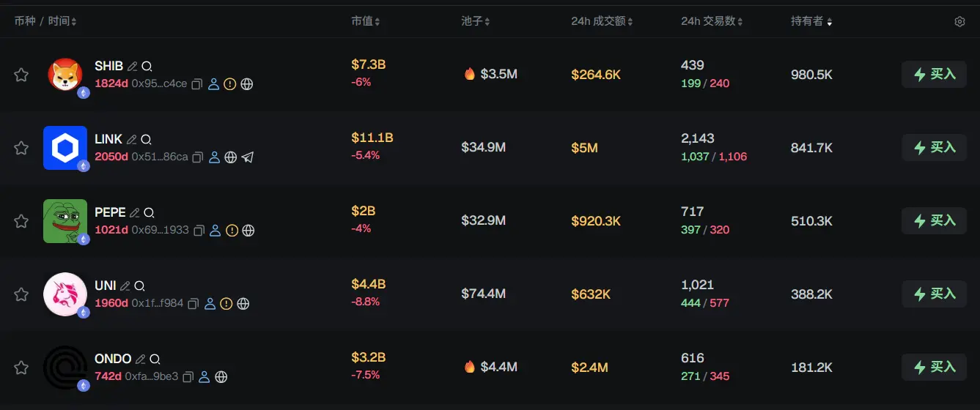Screen dimensions: 980x410
Task: Sort by 24h 成交额 column
Action: [602, 22]
